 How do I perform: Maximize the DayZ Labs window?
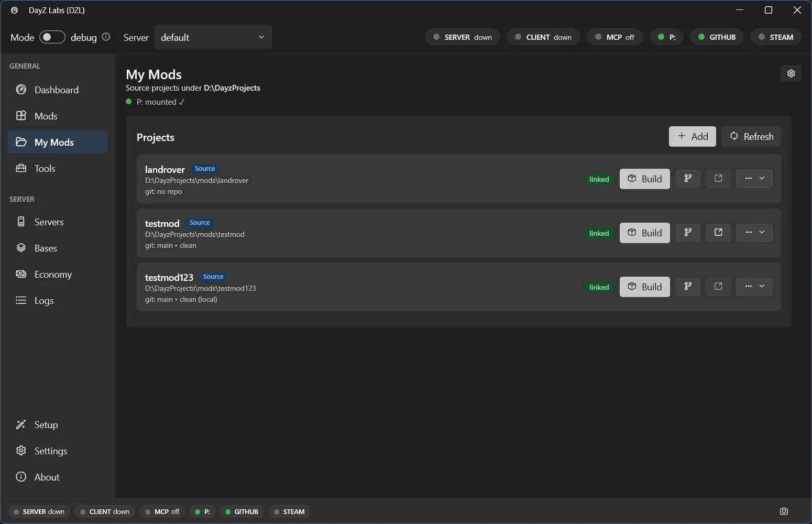(769, 10)
